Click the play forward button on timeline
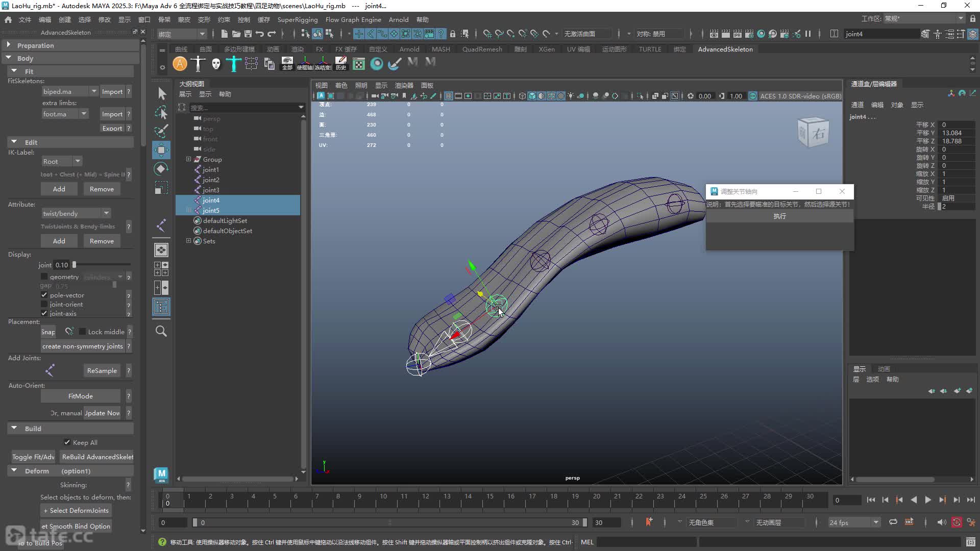980x551 pixels. click(928, 500)
